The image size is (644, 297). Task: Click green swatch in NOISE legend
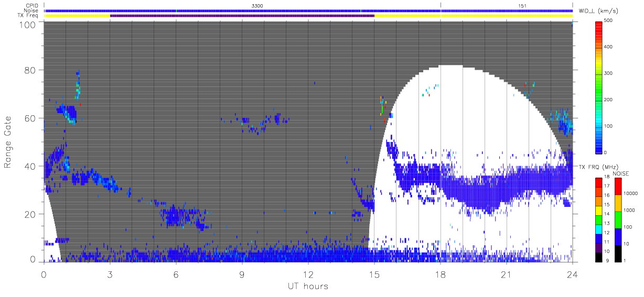(x=618, y=219)
